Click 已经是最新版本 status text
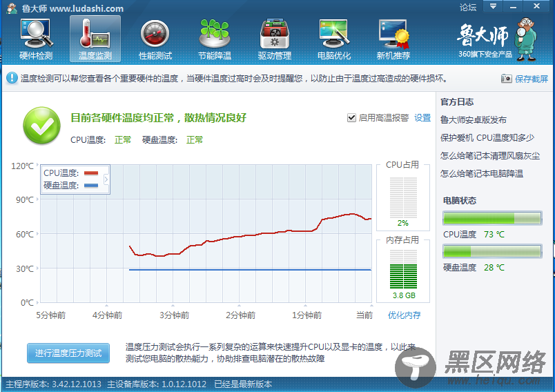The height and width of the screenshot is (392, 555). click(243, 384)
